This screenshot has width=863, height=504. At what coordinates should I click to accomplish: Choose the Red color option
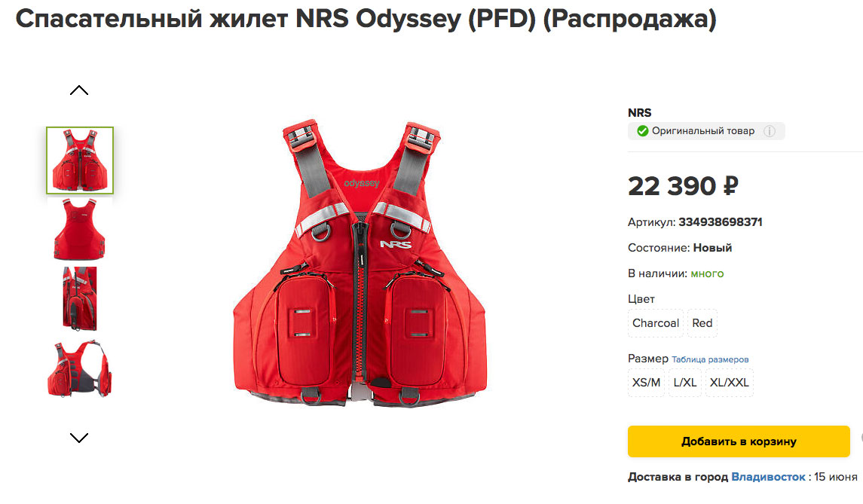coord(702,323)
